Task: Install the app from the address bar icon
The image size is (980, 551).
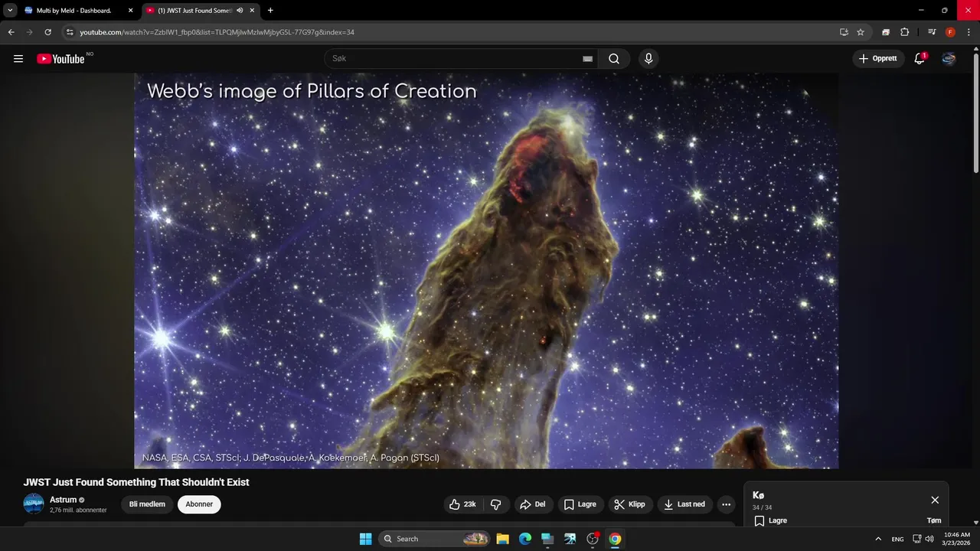Action: pyautogui.click(x=844, y=32)
